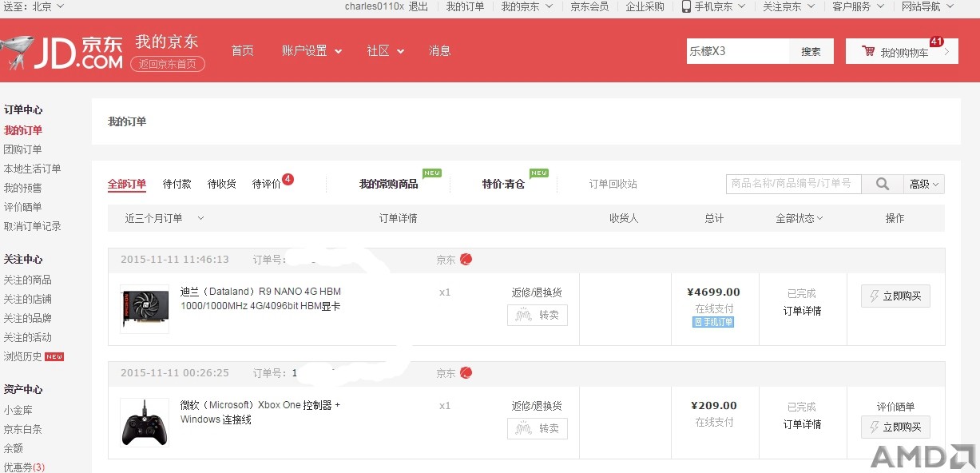Expand the 高级 search options
The width and height of the screenshot is (980, 473).
924,184
